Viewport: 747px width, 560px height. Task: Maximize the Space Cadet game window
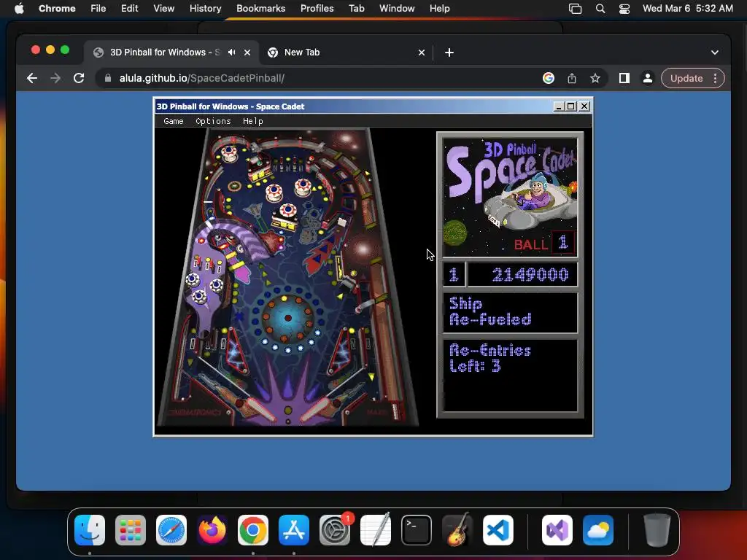570,106
